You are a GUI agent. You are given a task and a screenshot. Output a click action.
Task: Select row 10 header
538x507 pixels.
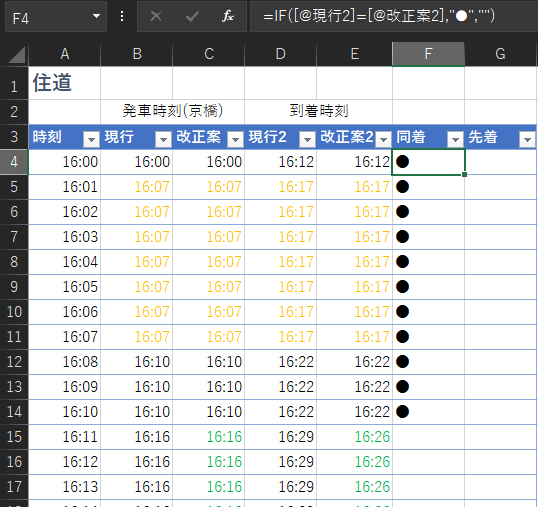tap(14, 312)
